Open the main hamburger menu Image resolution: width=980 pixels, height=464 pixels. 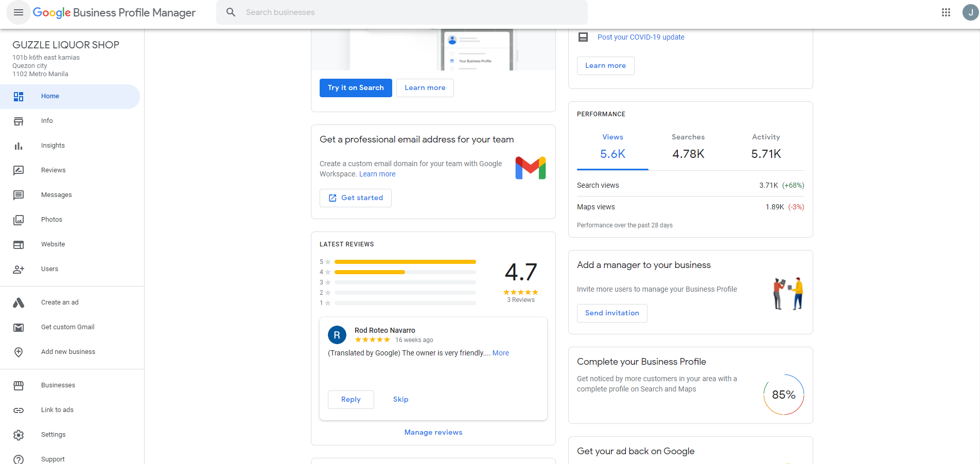[x=19, y=12]
